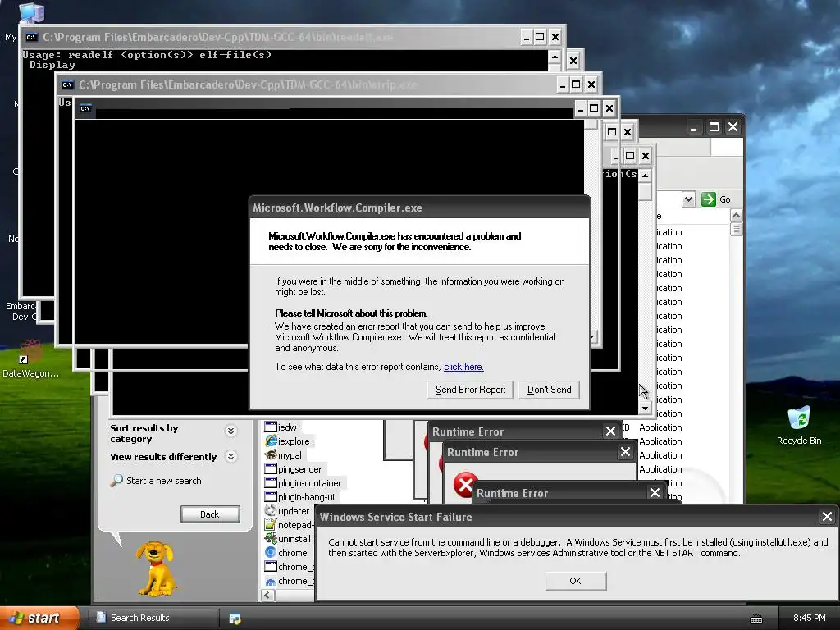Close the Windows Service Start Failure dialog
Image resolution: width=840 pixels, height=630 pixels.
(x=827, y=517)
